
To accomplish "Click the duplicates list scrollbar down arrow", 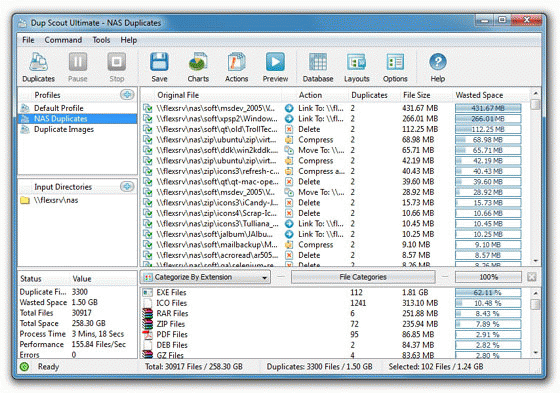I will [x=535, y=261].
